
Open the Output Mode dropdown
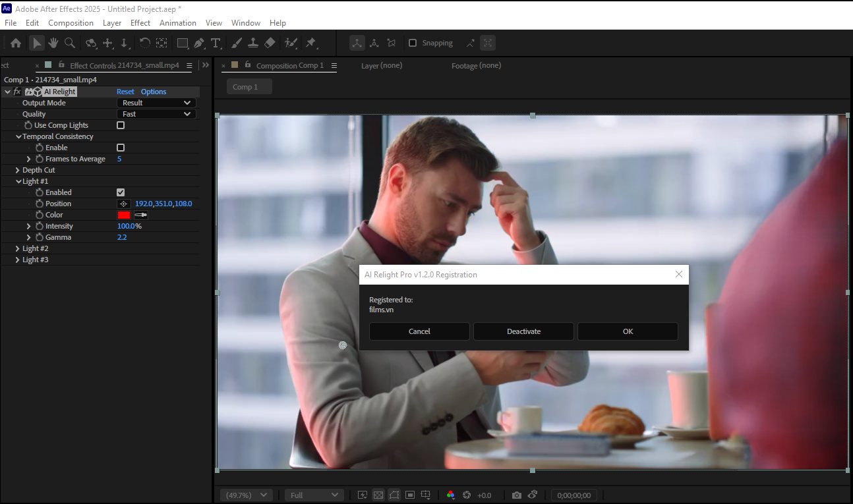tap(156, 103)
